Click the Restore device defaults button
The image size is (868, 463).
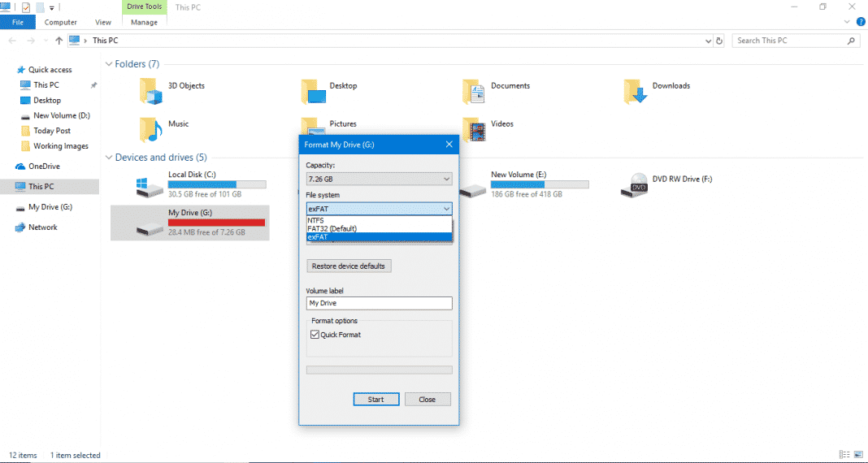349,266
